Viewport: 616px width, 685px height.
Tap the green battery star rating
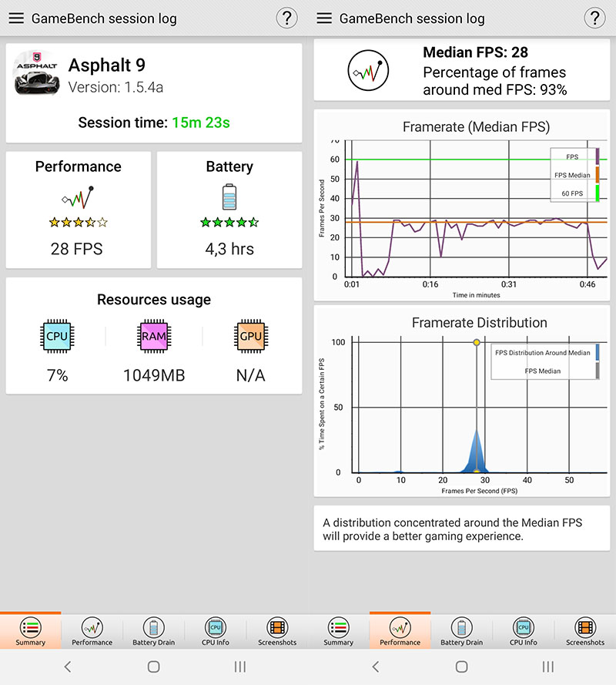229,223
